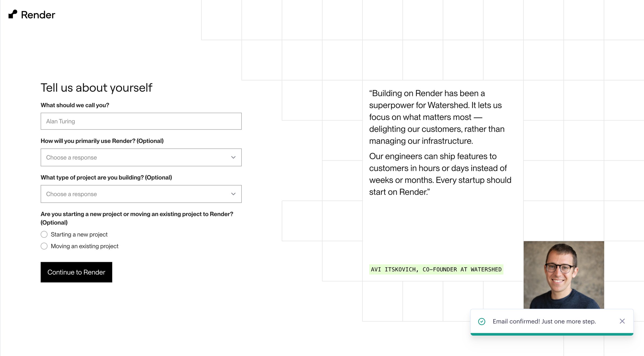Click the Tell us about yourself heading

[96, 88]
